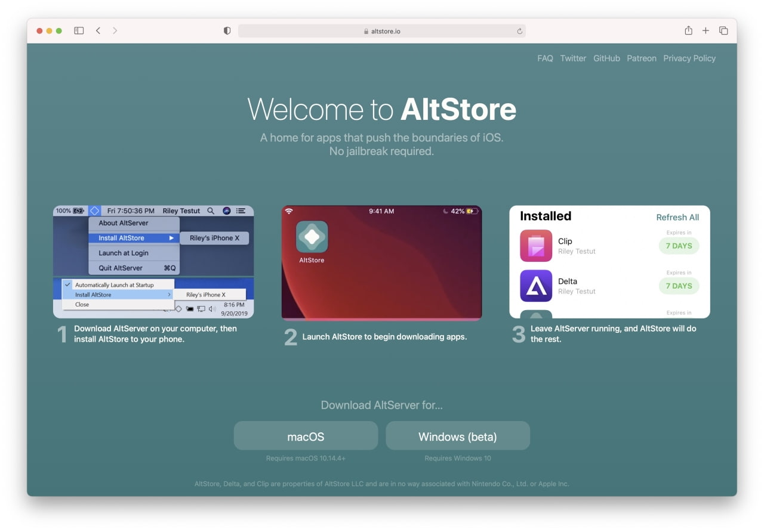764x532 pixels.
Task: Reload the altstore.io page
Action: click(x=520, y=31)
